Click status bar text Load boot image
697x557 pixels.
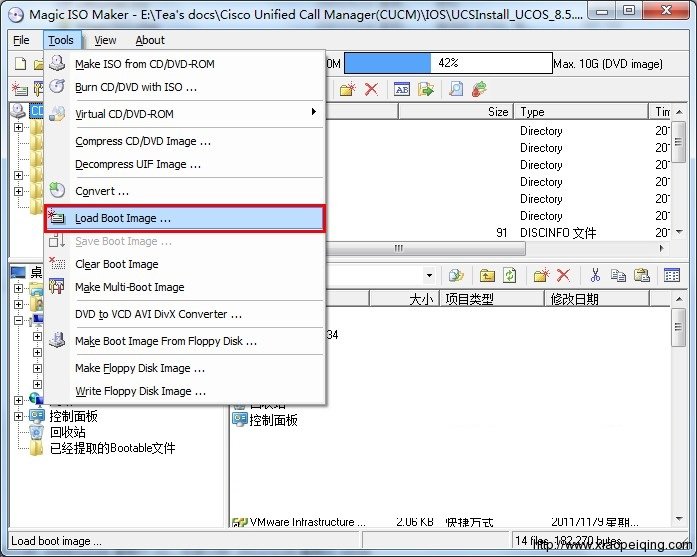(x=56, y=541)
